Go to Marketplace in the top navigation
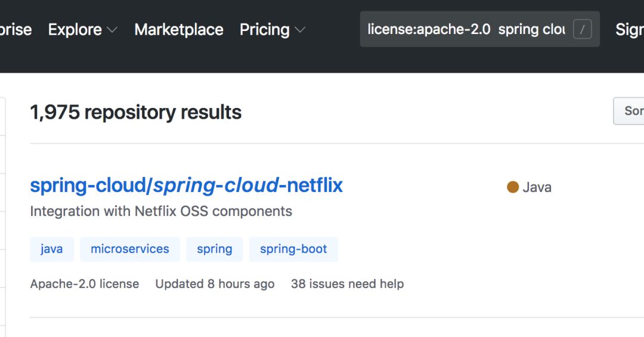 179,29
